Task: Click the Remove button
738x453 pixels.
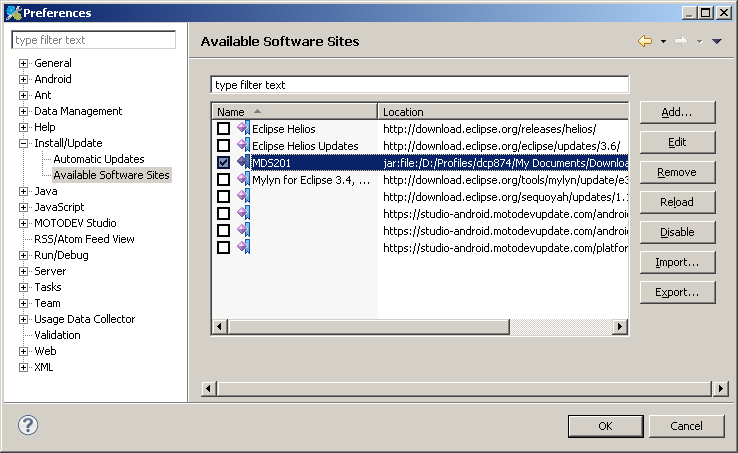Action: click(677, 172)
